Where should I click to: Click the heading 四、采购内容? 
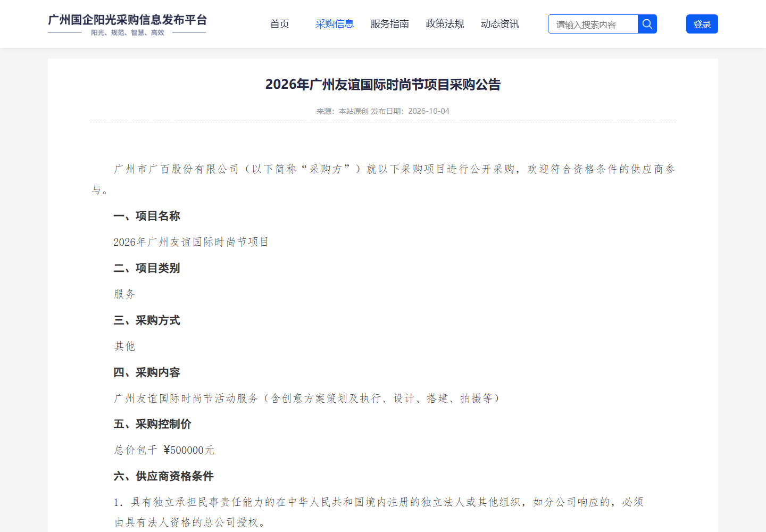147,372
